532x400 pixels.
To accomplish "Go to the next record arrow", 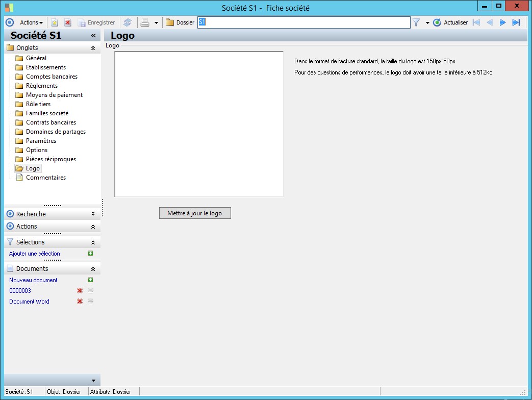I will coord(502,22).
